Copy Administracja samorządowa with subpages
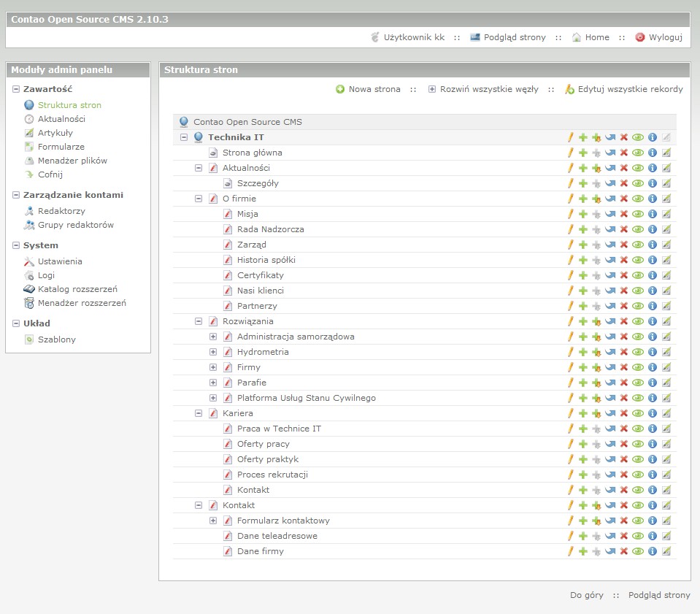This screenshot has width=700, height=614. (x=596, y=337)
